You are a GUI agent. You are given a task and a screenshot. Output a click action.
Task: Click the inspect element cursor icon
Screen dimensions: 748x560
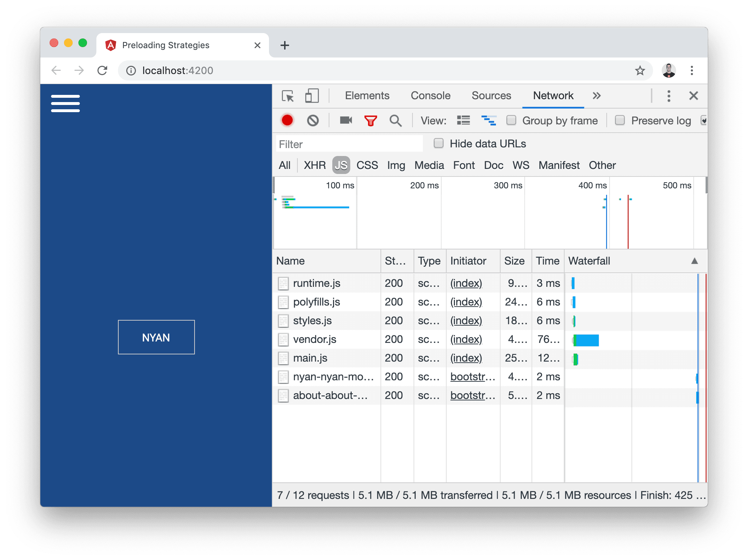coord(288,96)
